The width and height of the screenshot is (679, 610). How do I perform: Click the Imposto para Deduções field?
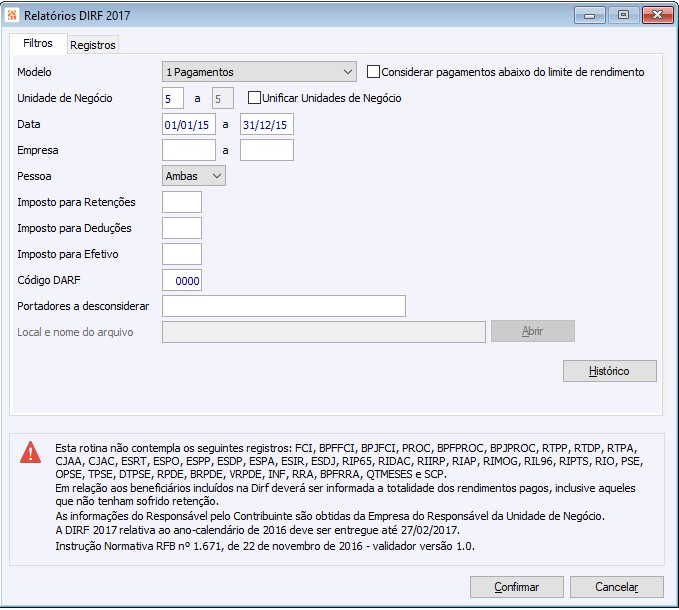pos(182,228)
